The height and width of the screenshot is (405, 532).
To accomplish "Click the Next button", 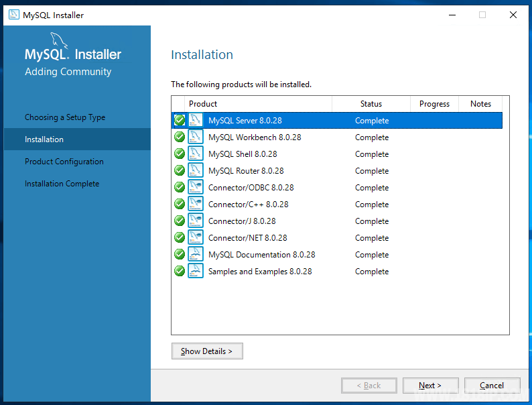I will 431,386.
